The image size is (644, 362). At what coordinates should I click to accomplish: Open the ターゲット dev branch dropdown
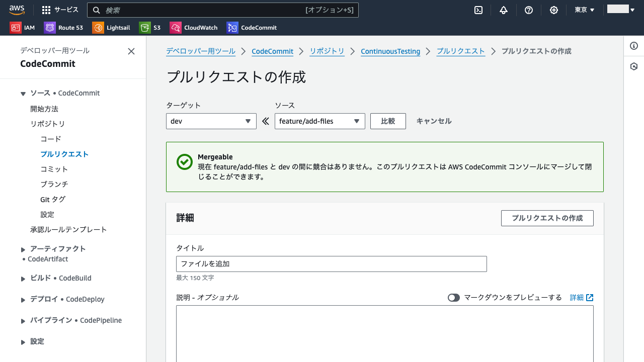211,121
